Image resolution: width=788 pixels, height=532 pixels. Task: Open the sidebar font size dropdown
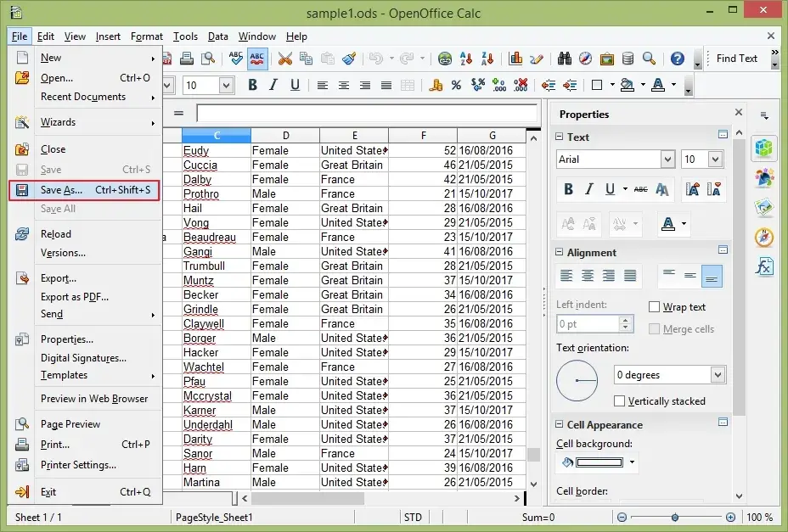tap(716, 160)
